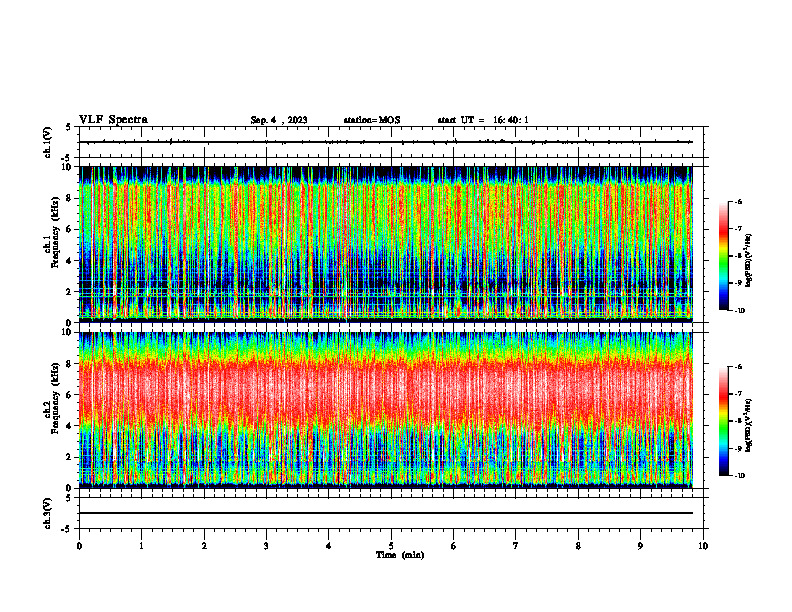
Task: Click the "Time (min)" x-axis label
Action: 400,555
